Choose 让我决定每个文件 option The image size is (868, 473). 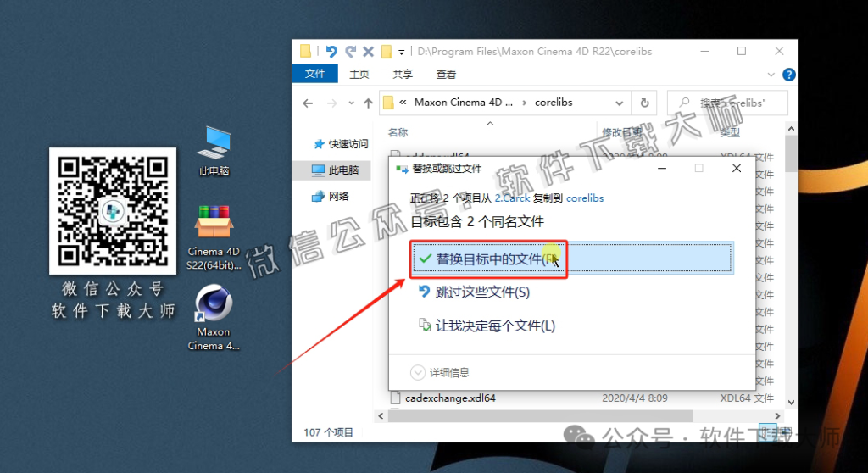coord(487,326)
